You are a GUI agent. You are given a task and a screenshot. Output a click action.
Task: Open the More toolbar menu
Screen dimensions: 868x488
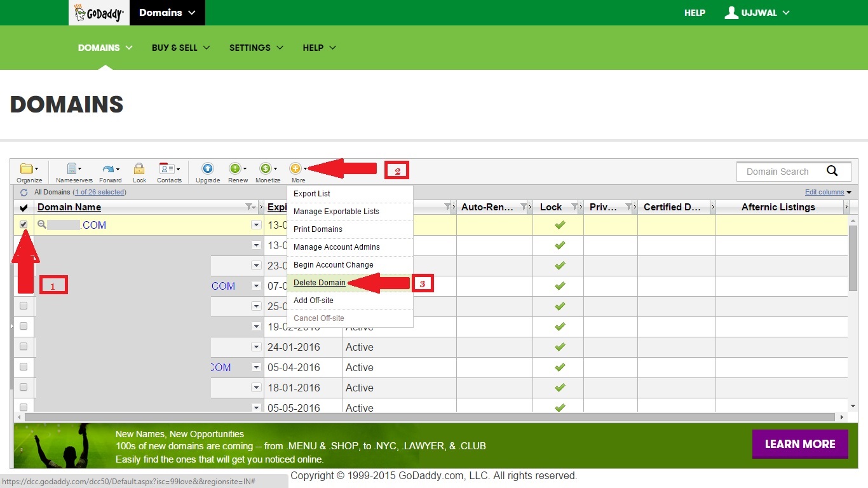(298, 172)
